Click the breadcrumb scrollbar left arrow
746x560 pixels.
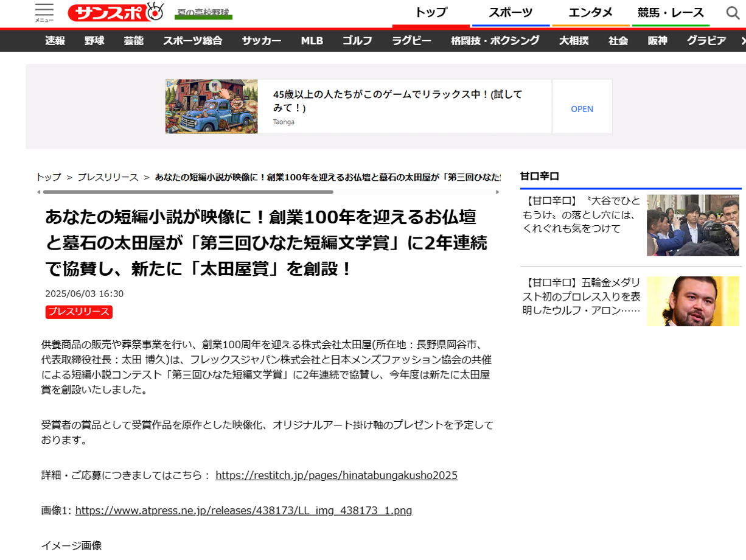(x=39, y=192)
